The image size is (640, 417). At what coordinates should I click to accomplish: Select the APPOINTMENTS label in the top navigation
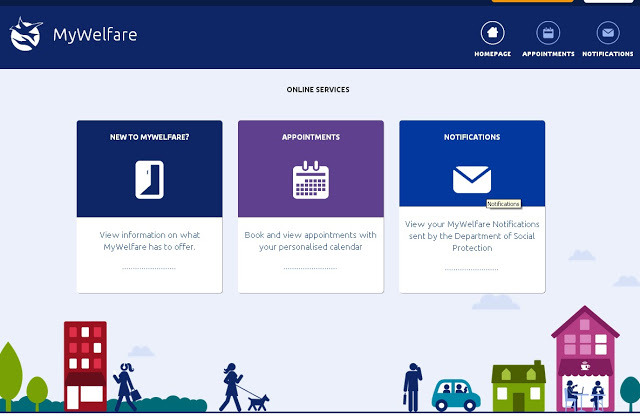548,54
